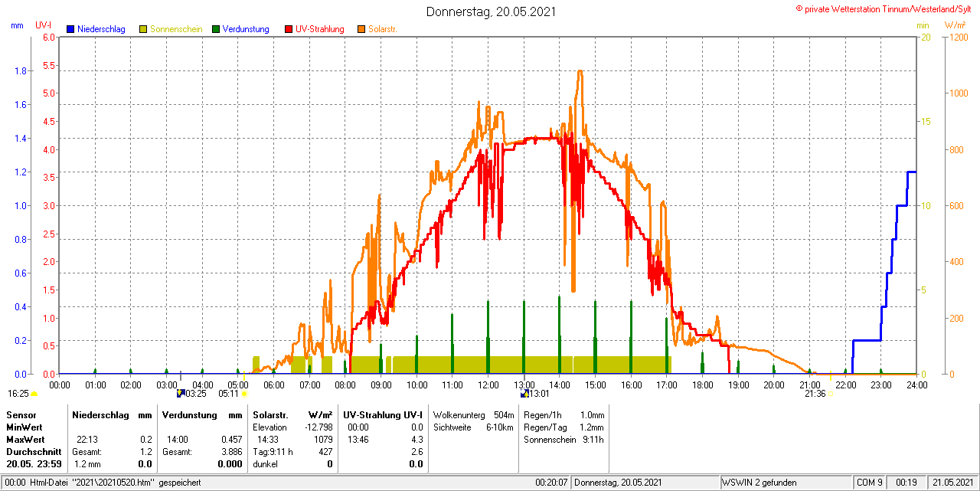The width and height of the screenshot is (980, 491).
Task: Click the sunset icon next to 21:36
Action: tap(830, 394)
